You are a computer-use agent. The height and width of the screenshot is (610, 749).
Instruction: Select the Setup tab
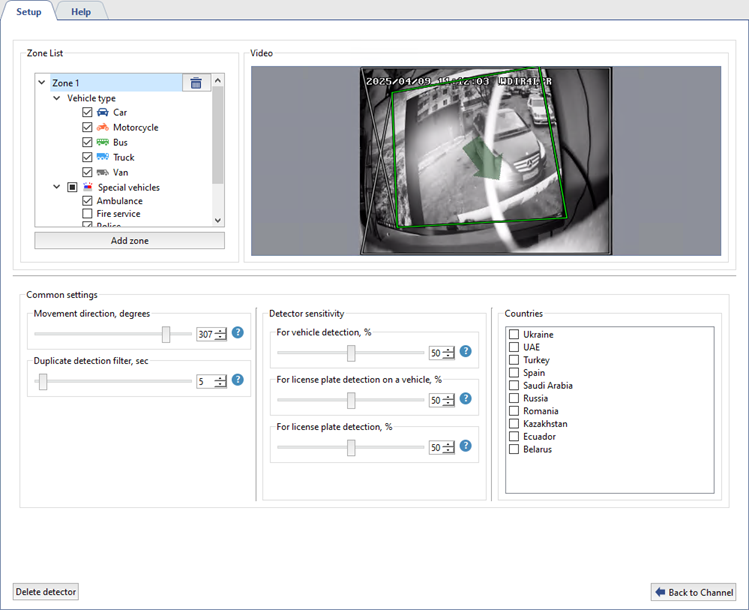point(28,12)
